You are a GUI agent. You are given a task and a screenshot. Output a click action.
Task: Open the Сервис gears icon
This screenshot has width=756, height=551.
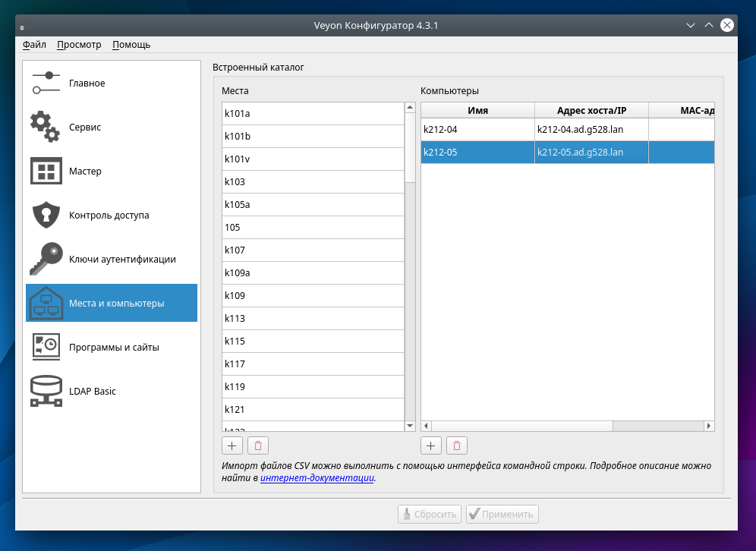46,127
